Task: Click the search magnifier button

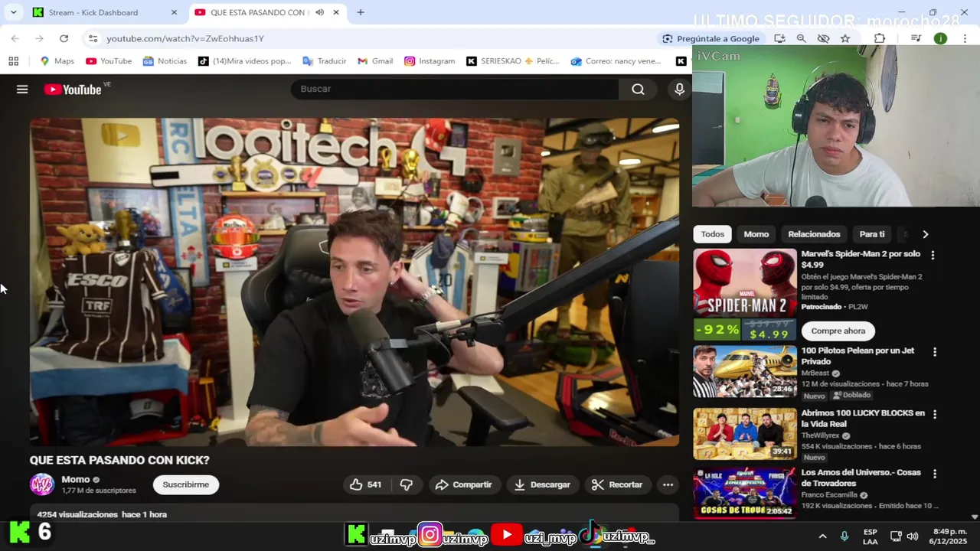Action: tap(638, 90)
